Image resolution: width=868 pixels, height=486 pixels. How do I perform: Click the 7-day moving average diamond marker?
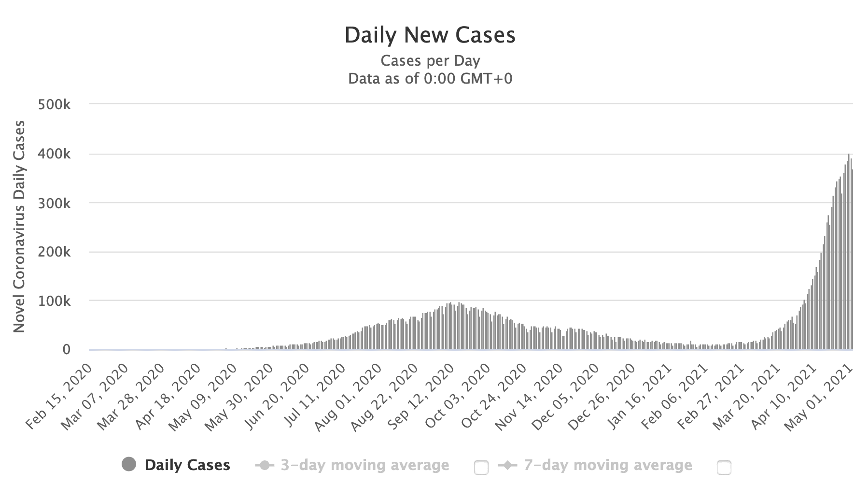(508, 465)
